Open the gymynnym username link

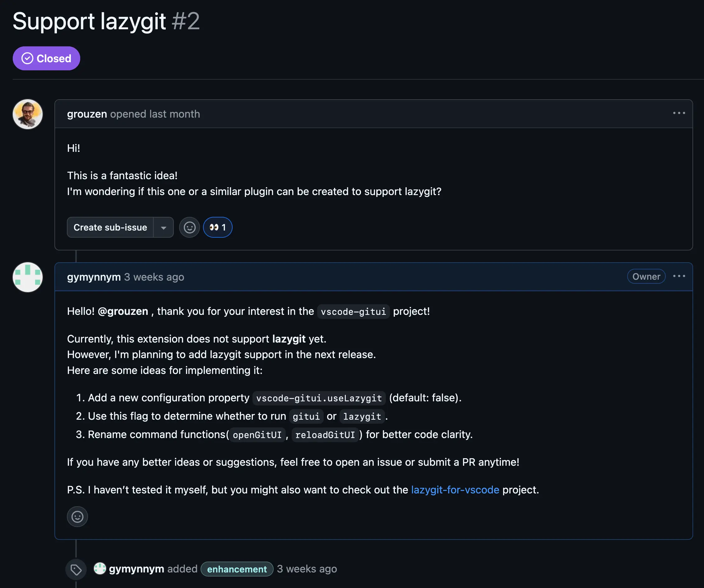click(x=94, y=277)
